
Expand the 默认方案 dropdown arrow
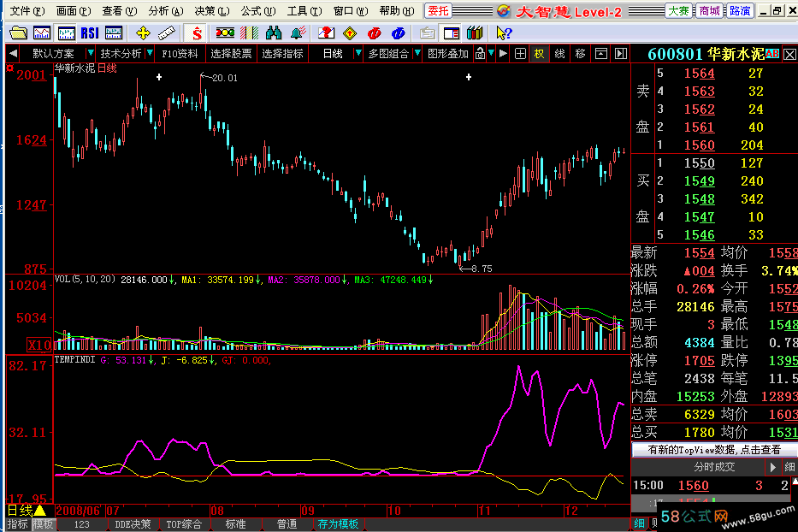90,53
